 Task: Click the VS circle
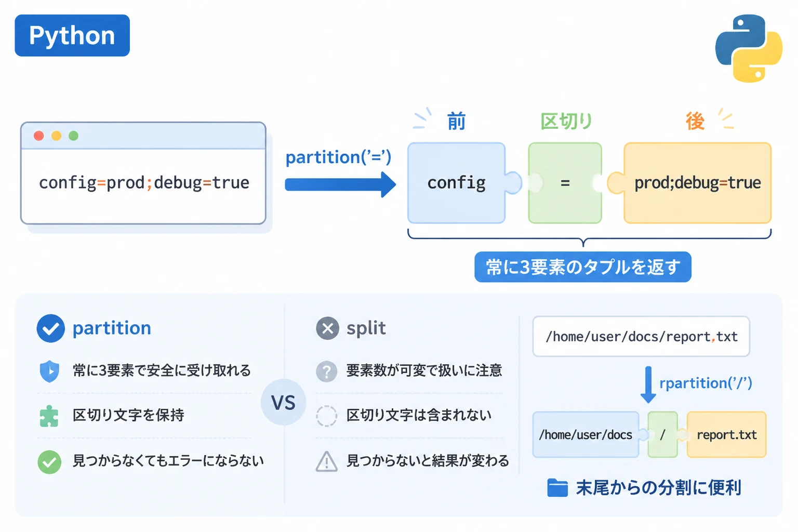[x=283, y=403]
